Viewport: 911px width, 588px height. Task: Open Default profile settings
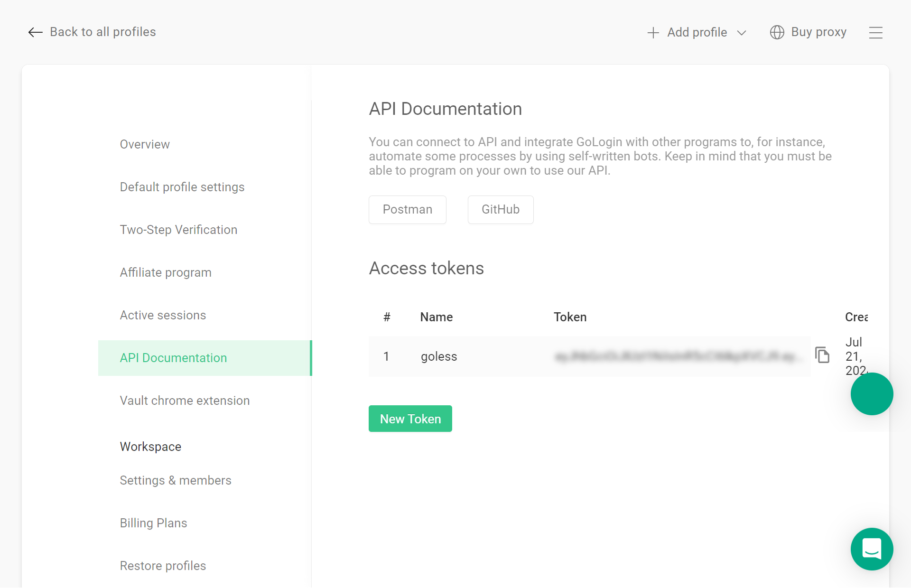point(182,187)
